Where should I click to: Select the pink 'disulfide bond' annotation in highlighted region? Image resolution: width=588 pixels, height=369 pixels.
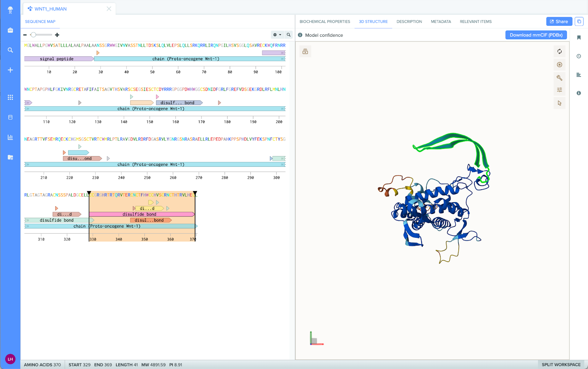coord(141,214)
